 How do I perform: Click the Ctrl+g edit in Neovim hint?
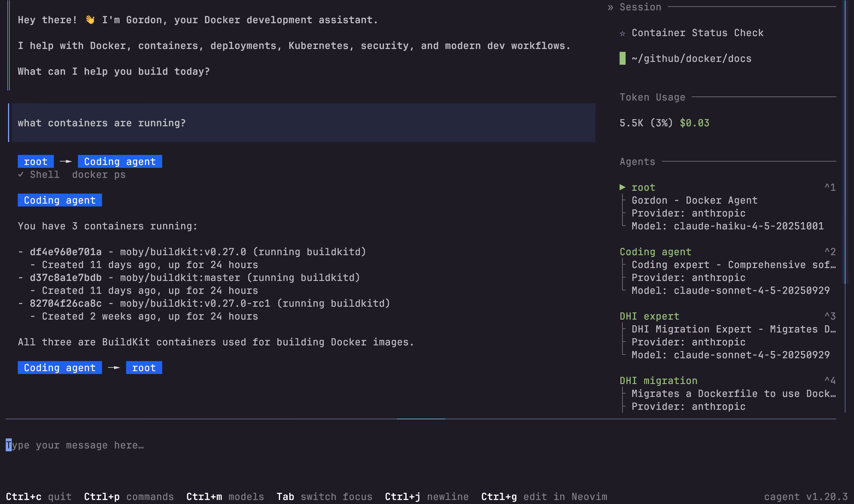tap(544, 497)
